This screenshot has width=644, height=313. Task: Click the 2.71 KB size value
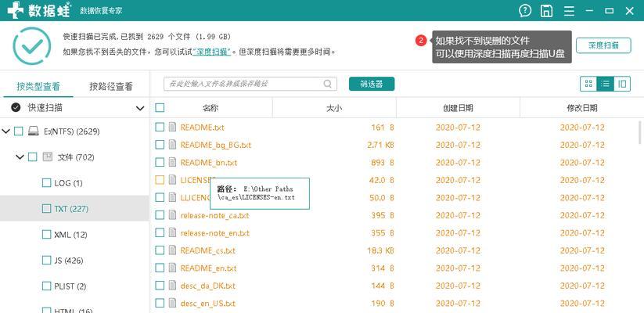pos(381,145)
